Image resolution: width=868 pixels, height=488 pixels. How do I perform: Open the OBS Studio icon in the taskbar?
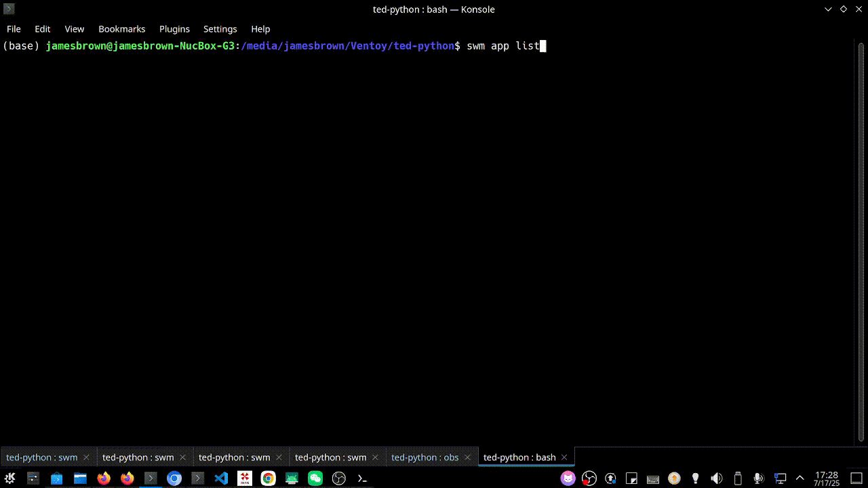[338, 478]
